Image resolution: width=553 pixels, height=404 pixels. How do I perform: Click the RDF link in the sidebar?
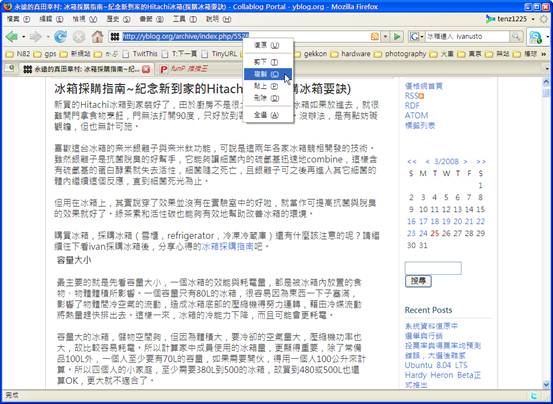click(412, 105)
